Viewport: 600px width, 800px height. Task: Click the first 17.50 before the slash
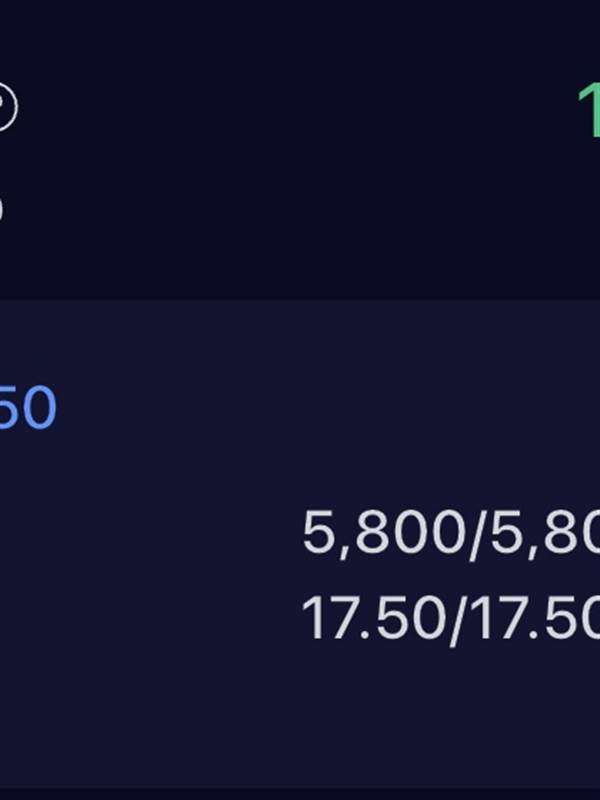pyautogui.click(x=372, y=619)
